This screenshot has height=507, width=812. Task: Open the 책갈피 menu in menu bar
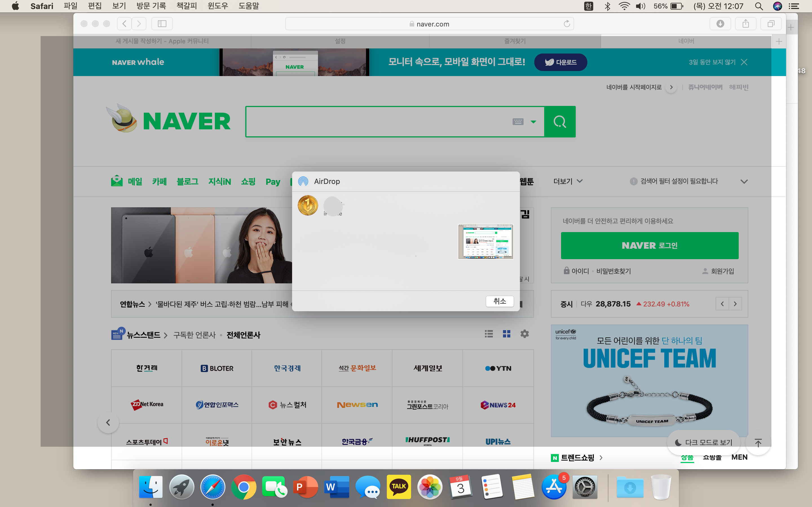pos(187,6)
